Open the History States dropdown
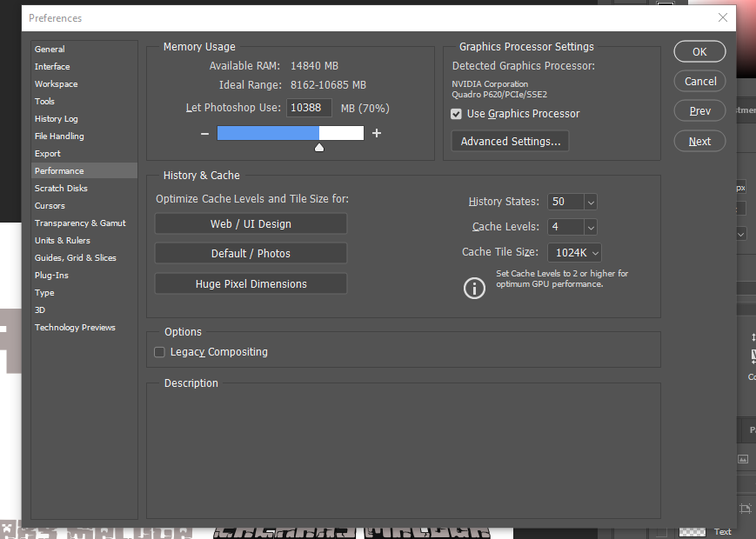Screen dimensions: 756x539 pos(588,201)
